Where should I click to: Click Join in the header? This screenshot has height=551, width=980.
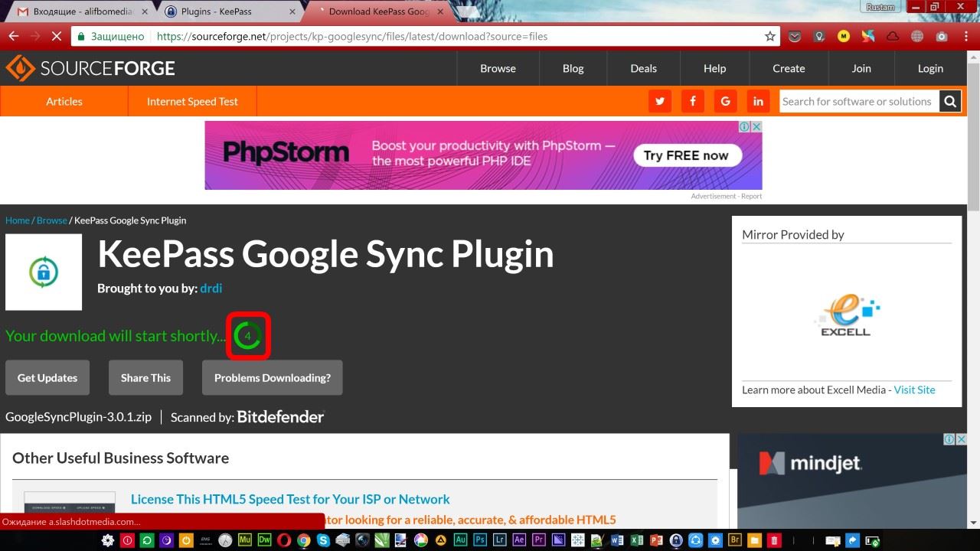861,68
